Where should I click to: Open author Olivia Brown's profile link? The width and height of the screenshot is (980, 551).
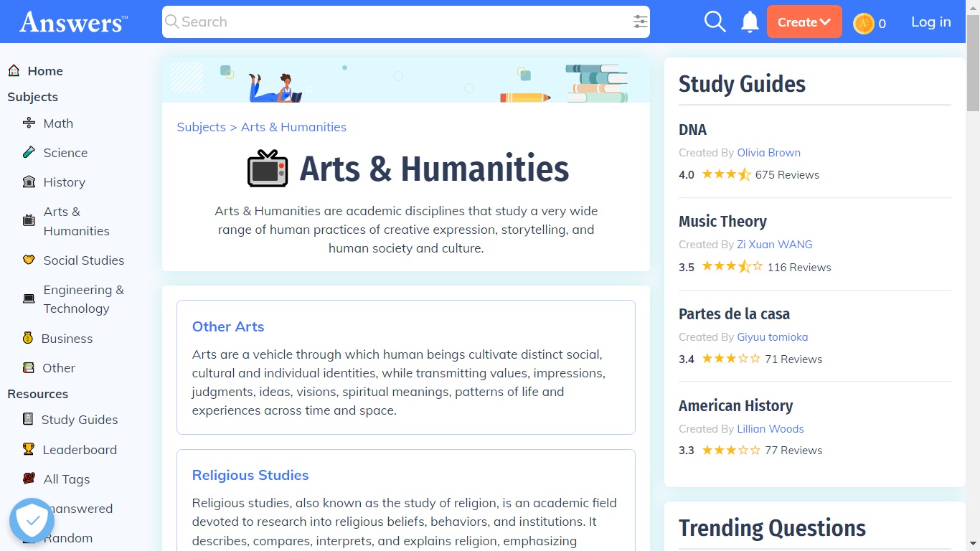point(768,153)
